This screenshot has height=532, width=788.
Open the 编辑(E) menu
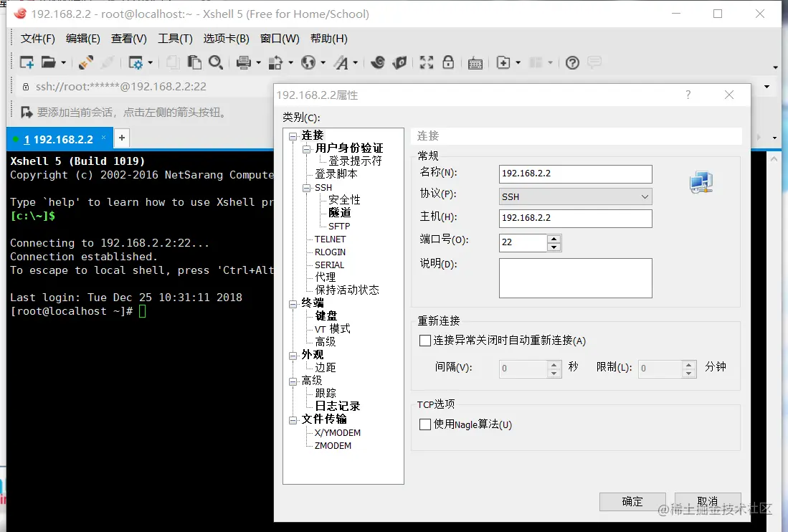click(x=83, y=39)
